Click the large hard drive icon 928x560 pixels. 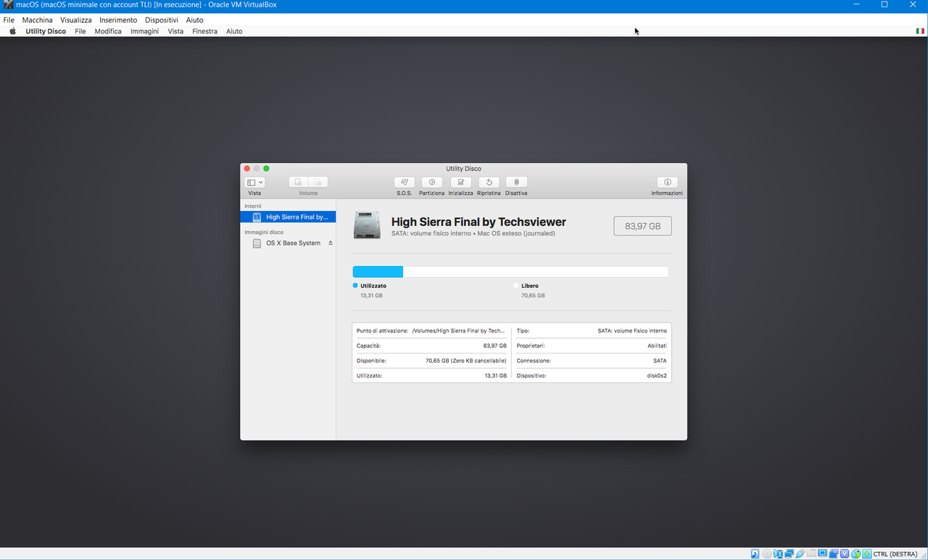[x=367, y=225]
